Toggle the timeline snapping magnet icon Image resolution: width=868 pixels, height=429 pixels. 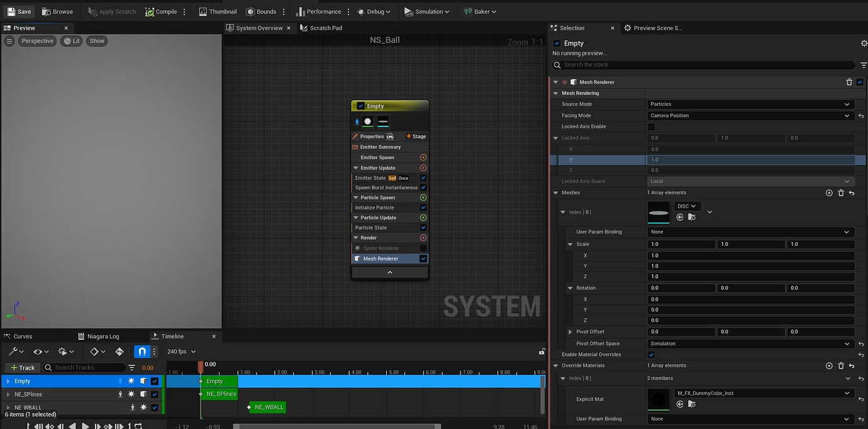[142, 352]
